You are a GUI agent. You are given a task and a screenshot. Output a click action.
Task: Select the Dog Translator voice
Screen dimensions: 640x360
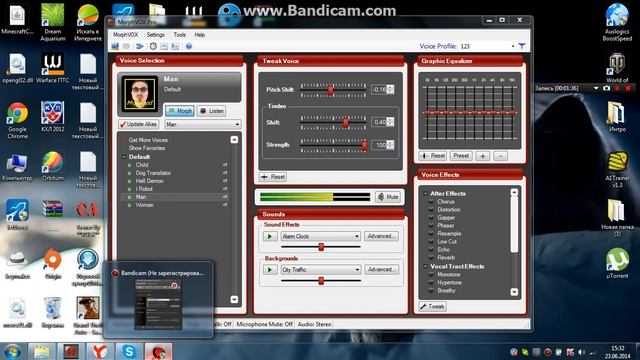(153, 173)
